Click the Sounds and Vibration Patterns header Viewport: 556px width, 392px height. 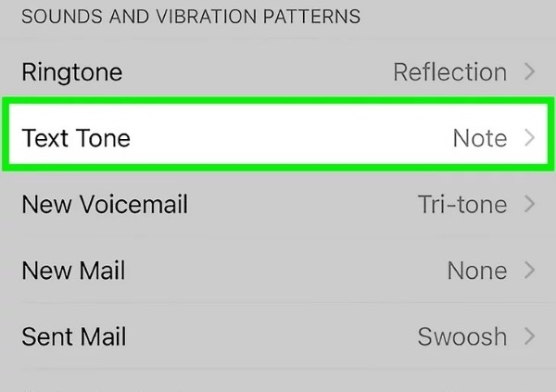(x=191, y=17)
